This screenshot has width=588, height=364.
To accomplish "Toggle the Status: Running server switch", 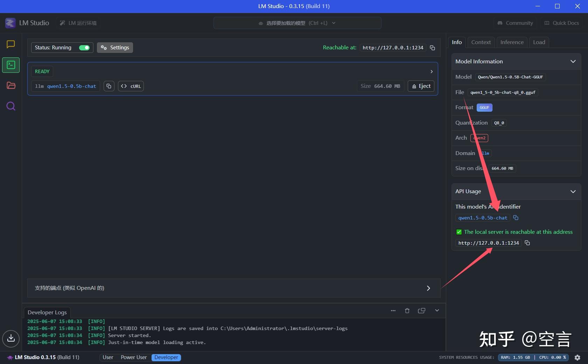I will [84, 48].
